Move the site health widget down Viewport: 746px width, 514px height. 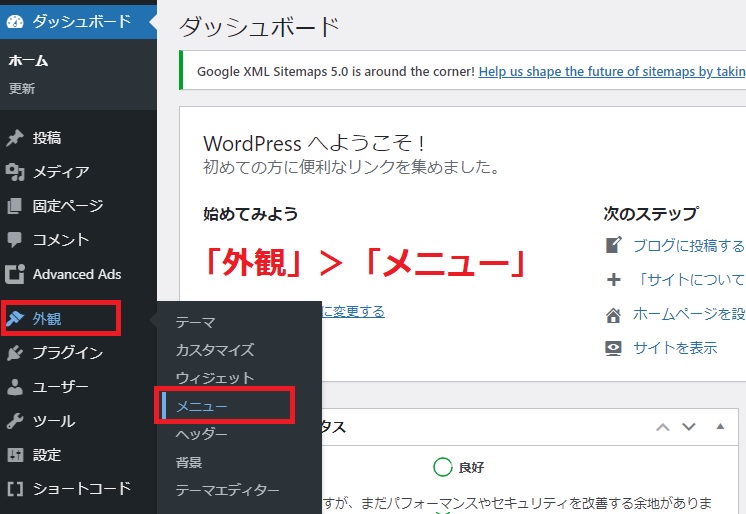coord(689,427)
